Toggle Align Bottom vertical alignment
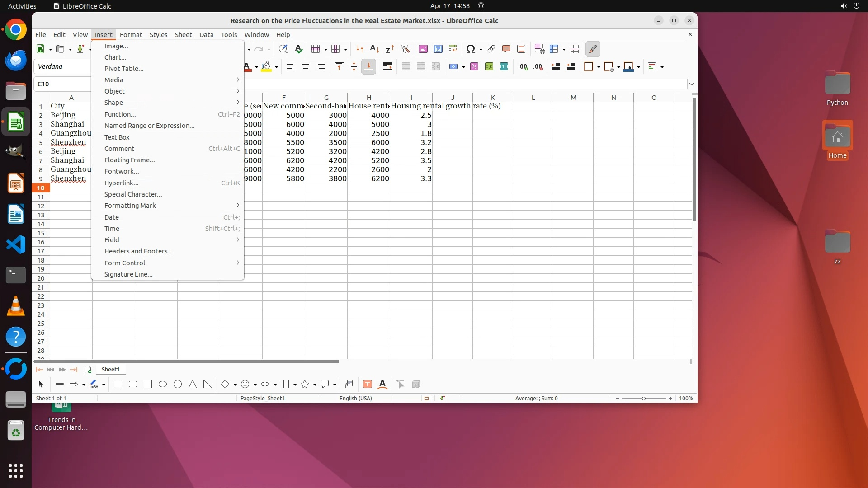 368,67
